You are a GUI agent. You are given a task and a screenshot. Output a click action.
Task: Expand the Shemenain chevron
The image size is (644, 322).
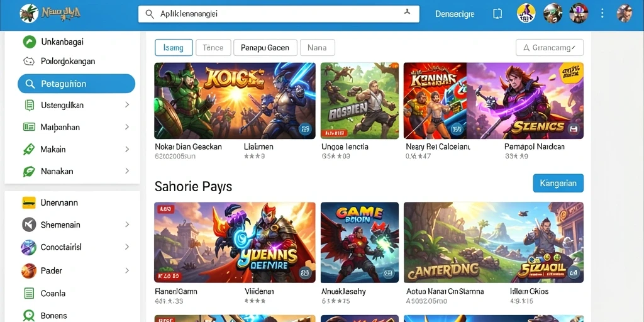tap(127, 225)
